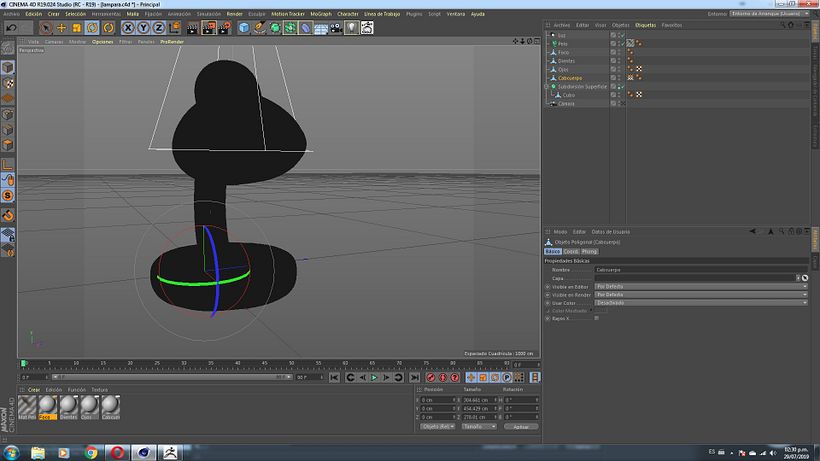Activate the Move tool

[x=61, y=28]
